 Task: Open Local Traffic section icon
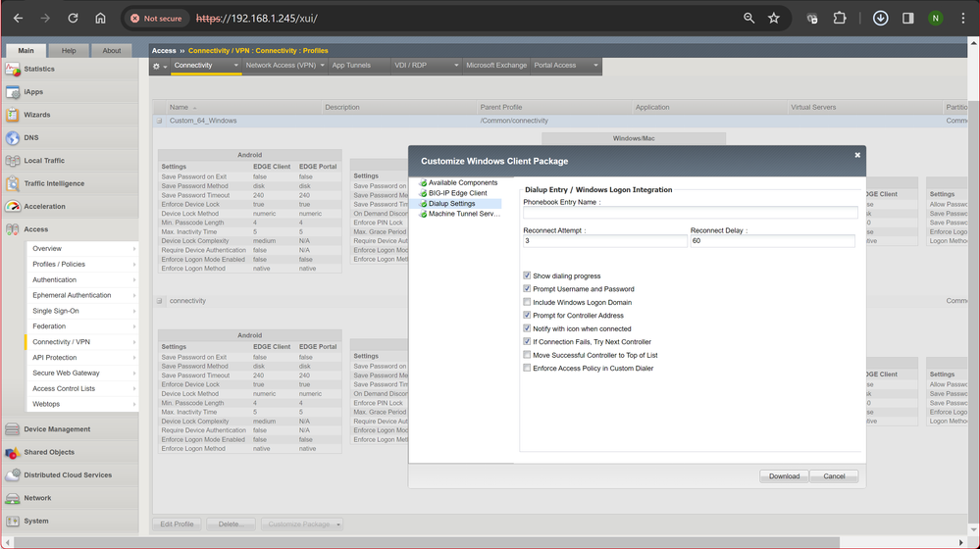13,161
